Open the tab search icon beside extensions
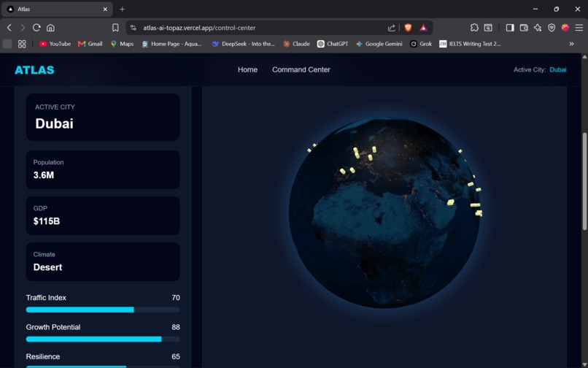The image size is (588, 368). (x=488, y=28)
